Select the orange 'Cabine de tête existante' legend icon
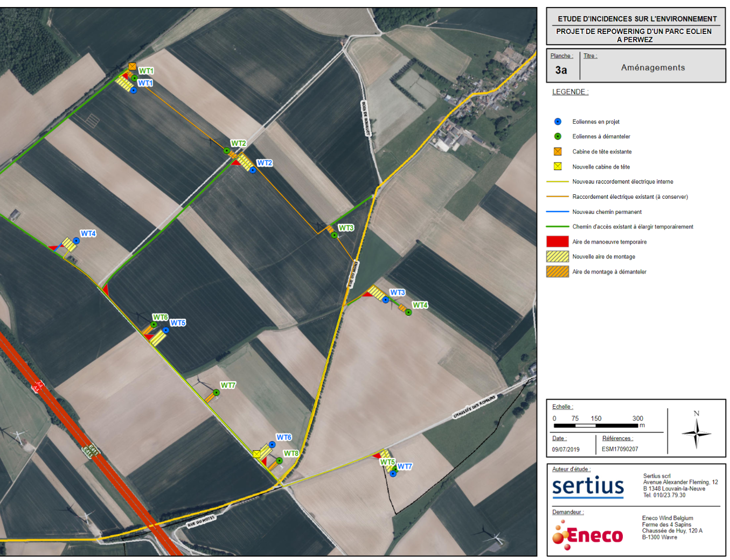Image resolution: width=730 pixels, height=560 pixels. tap(558, 152)
